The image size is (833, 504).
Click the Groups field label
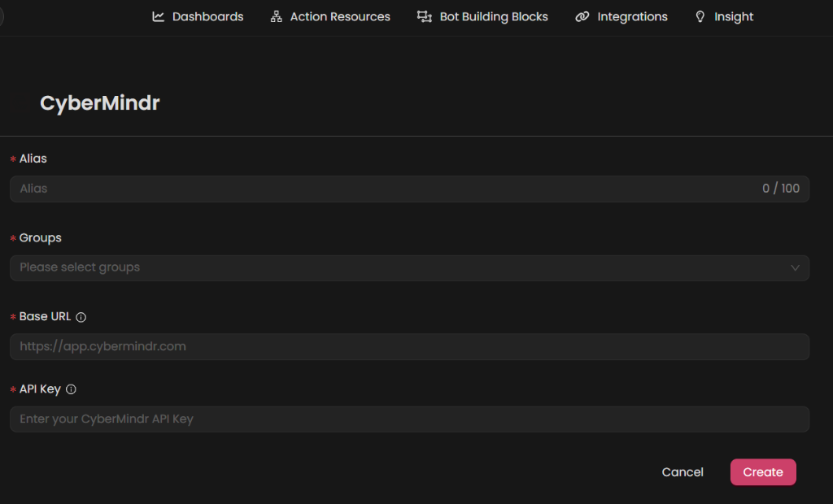point(41,238)
